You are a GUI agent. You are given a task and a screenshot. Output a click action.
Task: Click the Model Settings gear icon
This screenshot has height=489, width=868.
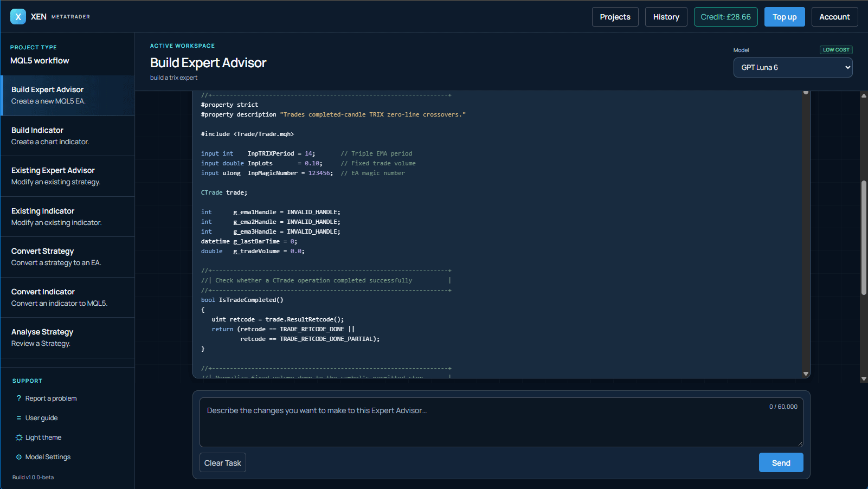(19, 457)
